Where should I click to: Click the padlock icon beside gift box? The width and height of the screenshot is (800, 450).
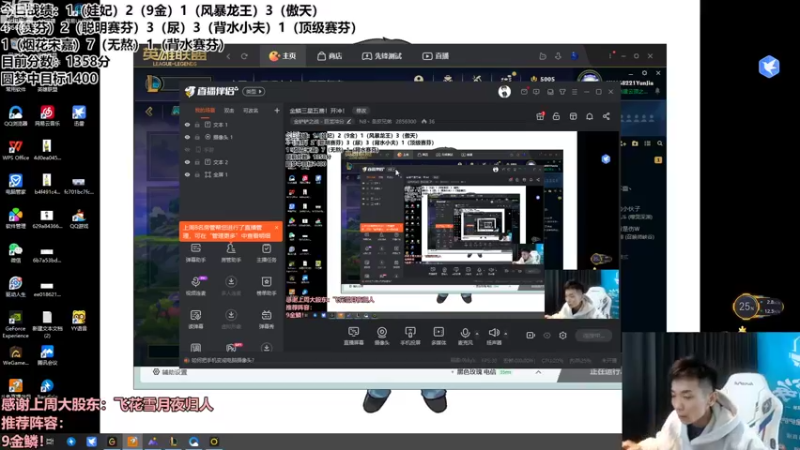click(x=556, y=116)
